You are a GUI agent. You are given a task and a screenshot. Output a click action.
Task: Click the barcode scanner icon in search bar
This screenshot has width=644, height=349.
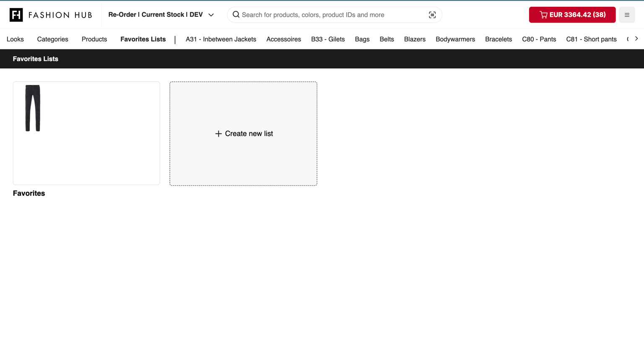432,15
